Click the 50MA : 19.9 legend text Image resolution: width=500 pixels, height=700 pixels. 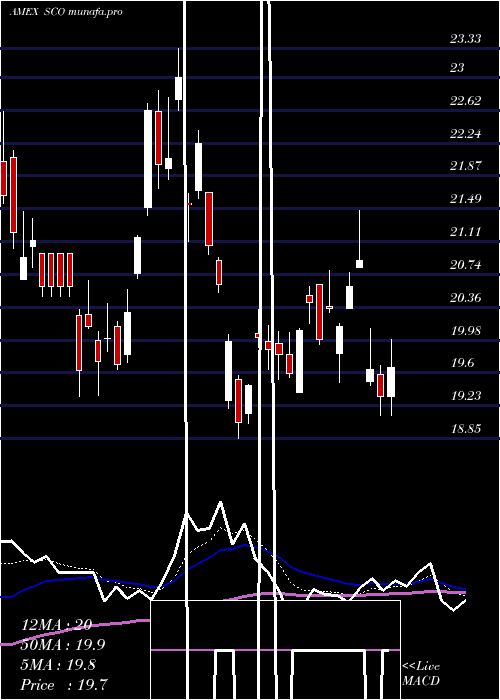(x=63, y=645)
